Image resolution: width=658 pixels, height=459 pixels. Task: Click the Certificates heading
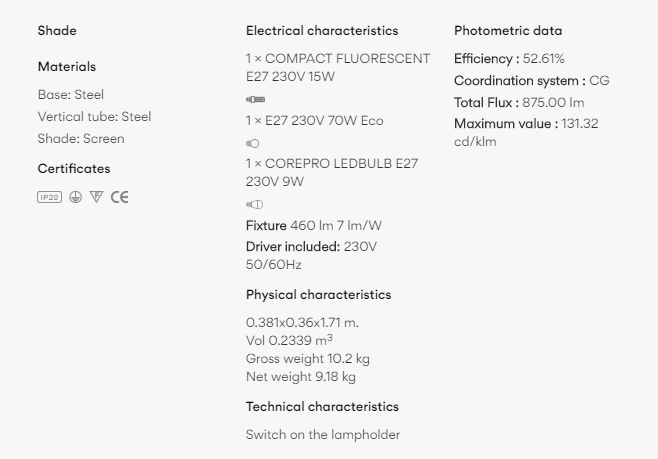[x=74, y=169]
